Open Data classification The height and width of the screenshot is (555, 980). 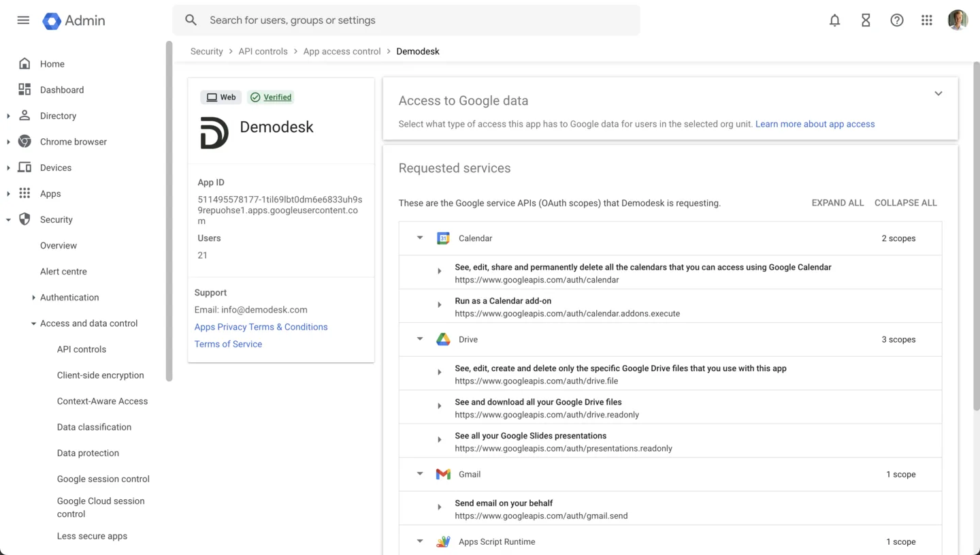click(94, 427)
